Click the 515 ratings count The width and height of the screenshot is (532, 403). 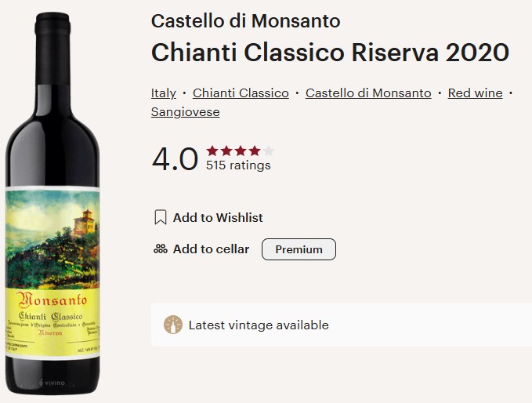(x=238, y=165)
